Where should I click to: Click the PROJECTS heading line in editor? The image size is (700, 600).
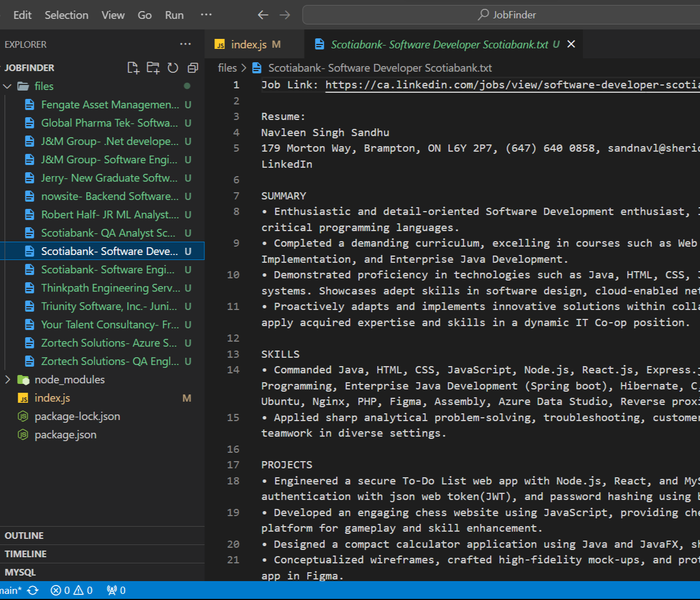pyautogui.click(x=287, y=464)
